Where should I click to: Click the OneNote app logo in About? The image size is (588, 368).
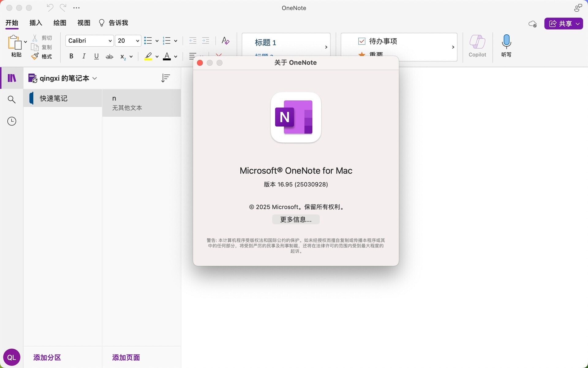(296, 117)
